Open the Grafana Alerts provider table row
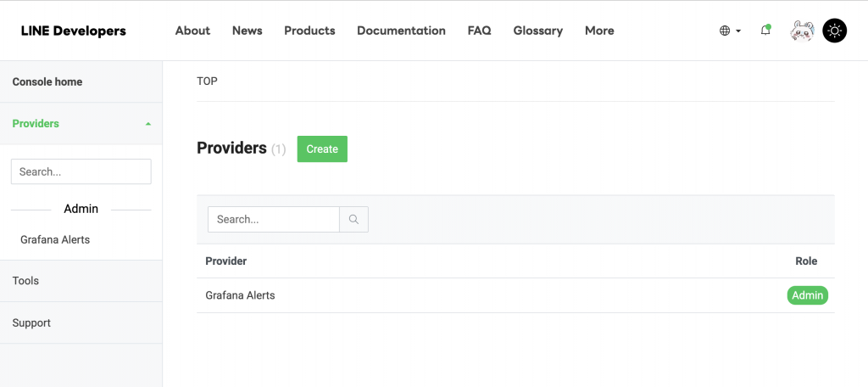Viewport: 868px width, 387px height. coord(515,295)
